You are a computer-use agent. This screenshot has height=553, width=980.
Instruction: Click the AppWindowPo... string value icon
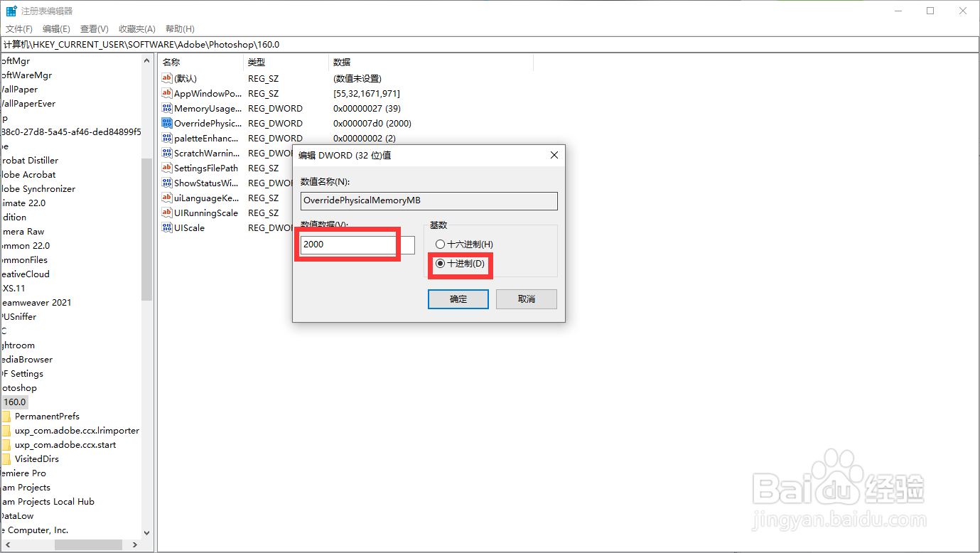point(167,93)
